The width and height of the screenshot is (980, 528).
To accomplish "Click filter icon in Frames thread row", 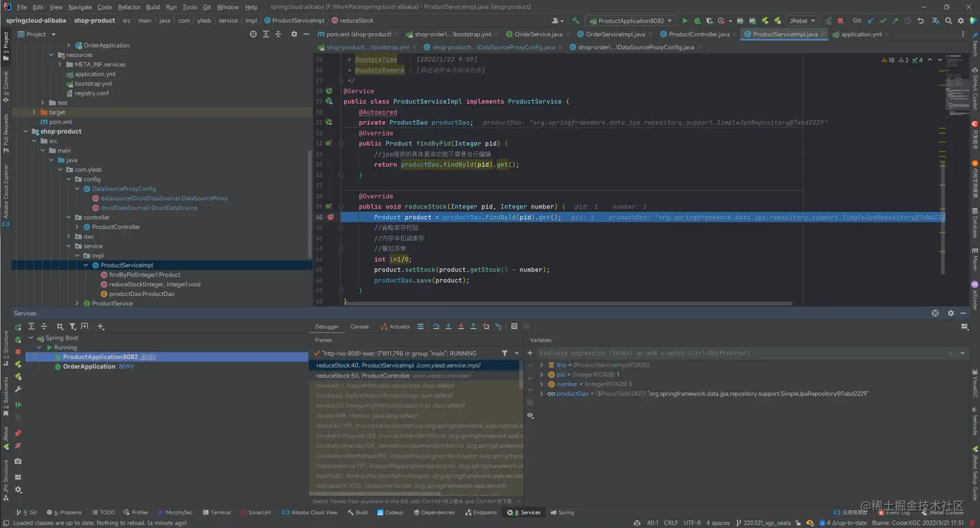I will pyautogui.click(x=504, y=353).
